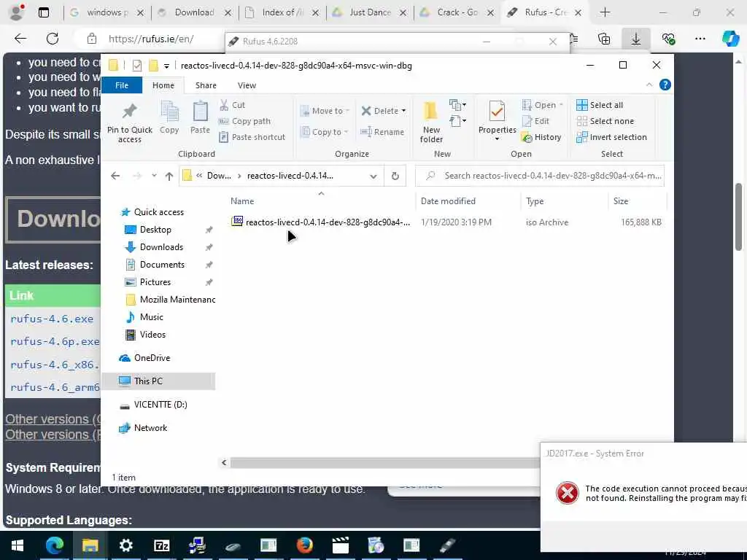Image resolution: width=747 pixels, height=560 pixels.
Task: Sort by Size column header
Action: click(x=621, y=201)
